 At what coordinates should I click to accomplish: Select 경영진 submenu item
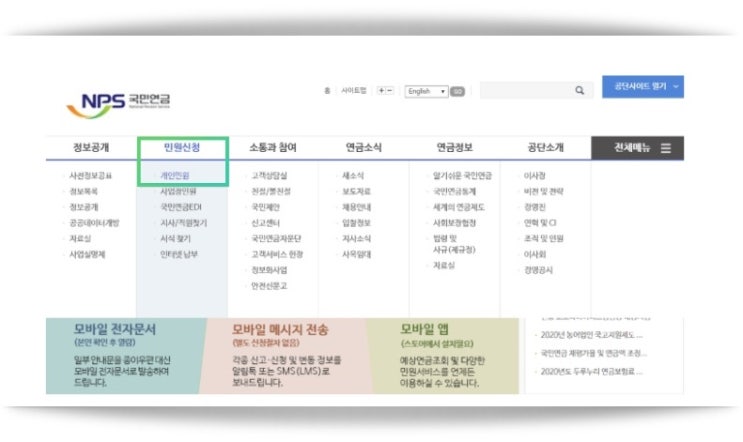tap(535, 207)
